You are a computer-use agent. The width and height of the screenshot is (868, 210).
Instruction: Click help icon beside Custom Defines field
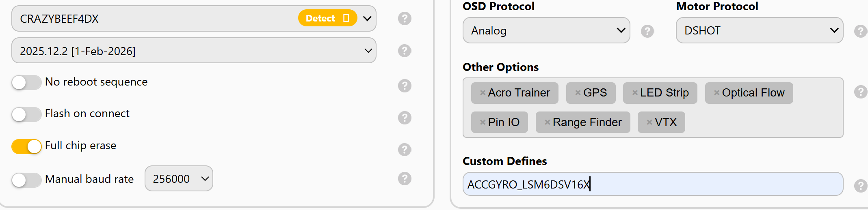coord(860,186)
